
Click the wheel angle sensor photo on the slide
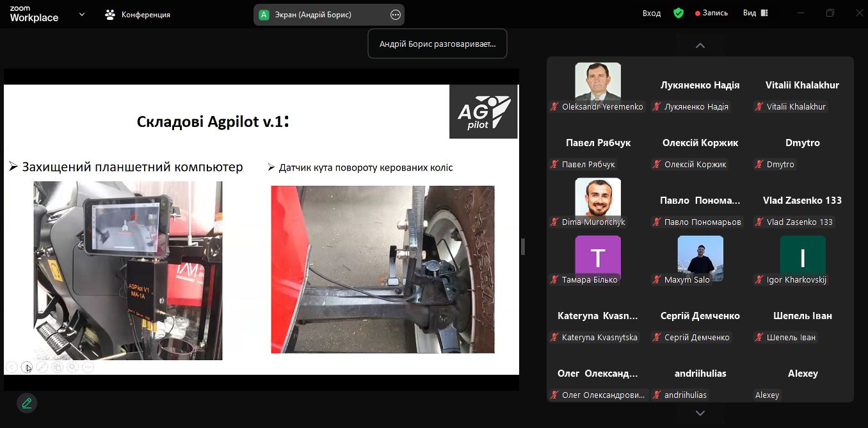pos(383,269)
